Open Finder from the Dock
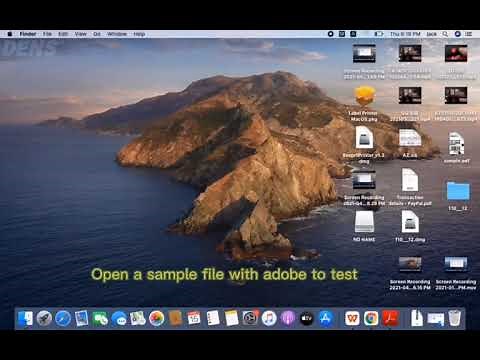The height and width of the screenshot is (360, 480). coord(25,318)
